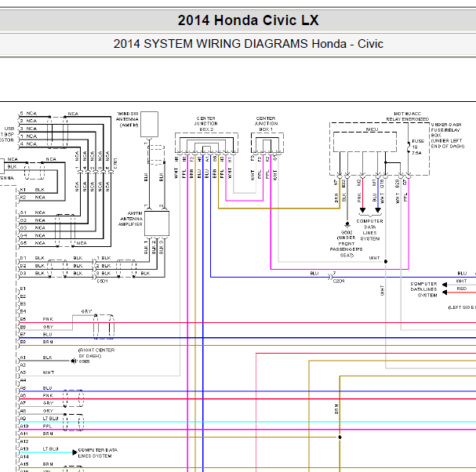Click '2014 SYSTEM WIRING DIAGRAMS Honda - Civic' heading
The image size is (476, 472).
coord(248,44)
